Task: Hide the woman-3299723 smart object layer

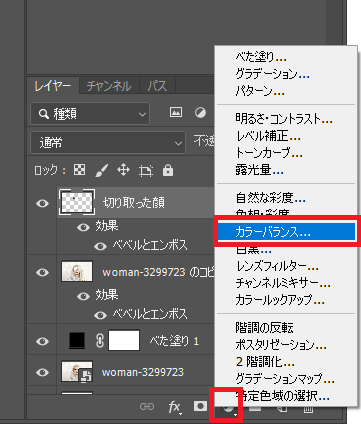Action: pyautogui.click(x=42, y=372)
